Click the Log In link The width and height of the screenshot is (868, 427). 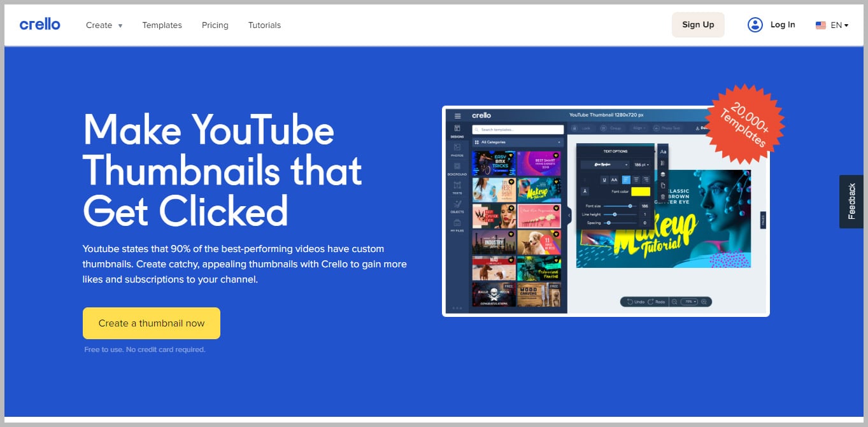783,25
